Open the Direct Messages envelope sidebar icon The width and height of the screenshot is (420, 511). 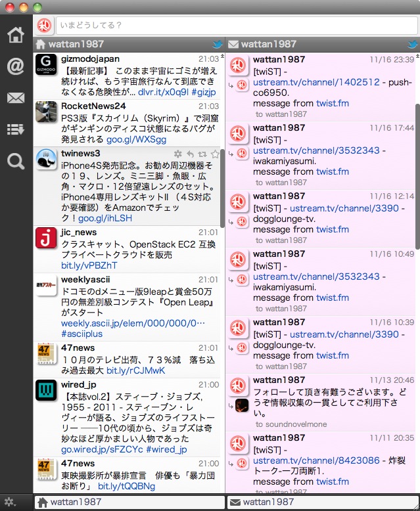pos(16,98)
